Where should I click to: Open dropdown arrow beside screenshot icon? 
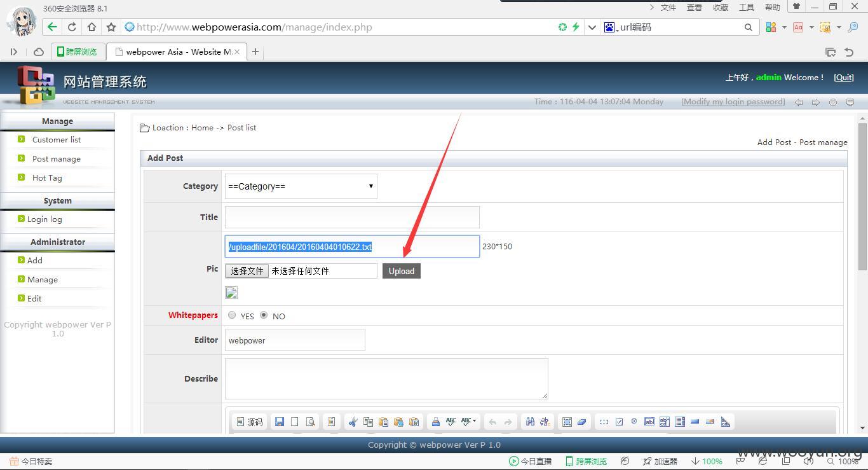click(x=839, y=27)
